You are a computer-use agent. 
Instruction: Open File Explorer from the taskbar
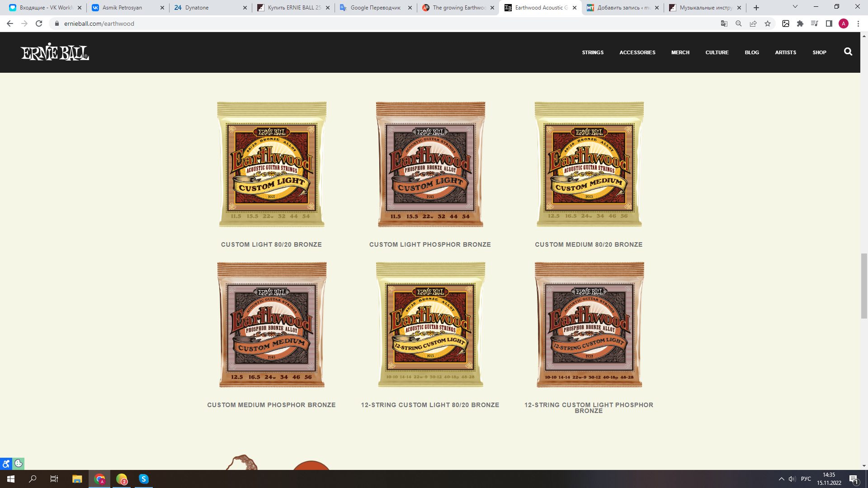click(77, 479)
